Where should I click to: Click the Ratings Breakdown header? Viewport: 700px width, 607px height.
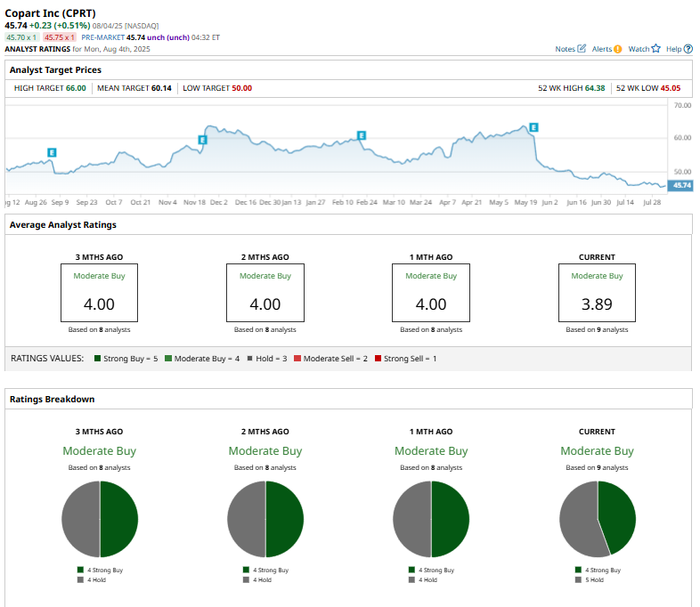[x=53, y=399]
